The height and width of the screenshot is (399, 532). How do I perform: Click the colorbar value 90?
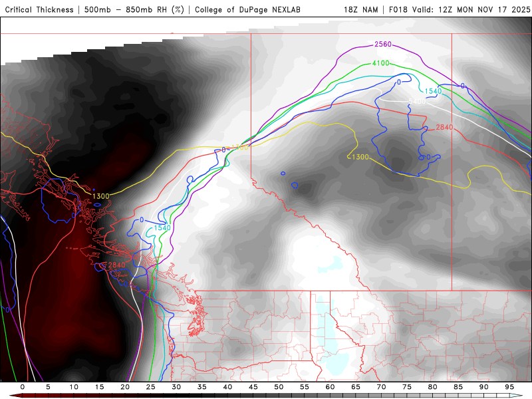click(x=484, y=387)
